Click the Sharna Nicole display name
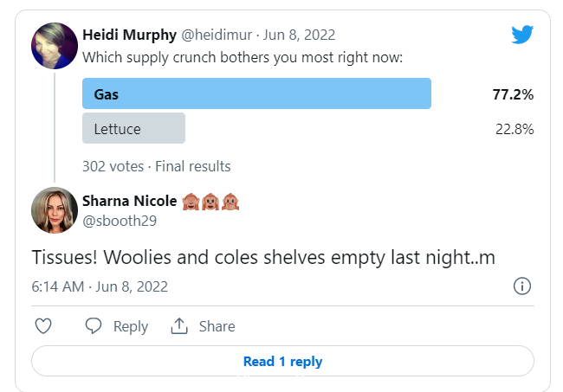The width and height of the screenshot is (563, 392). pos(130,202)
